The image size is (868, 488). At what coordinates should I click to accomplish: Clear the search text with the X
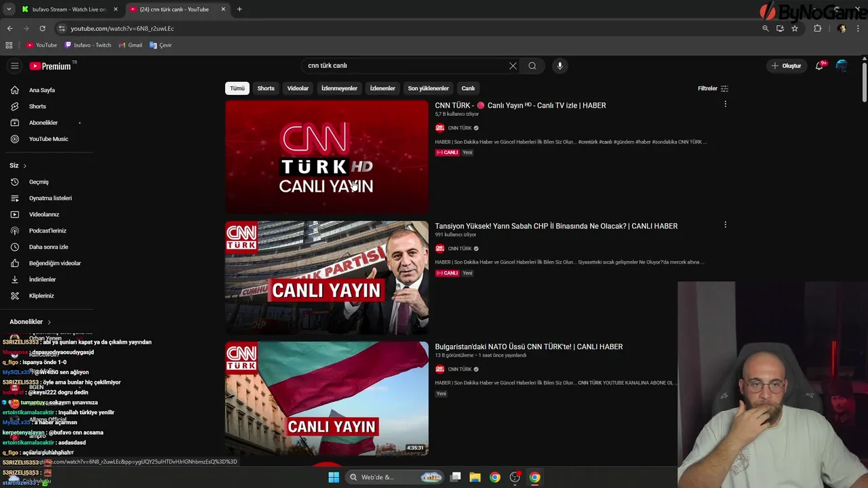[x=513, y=66]
